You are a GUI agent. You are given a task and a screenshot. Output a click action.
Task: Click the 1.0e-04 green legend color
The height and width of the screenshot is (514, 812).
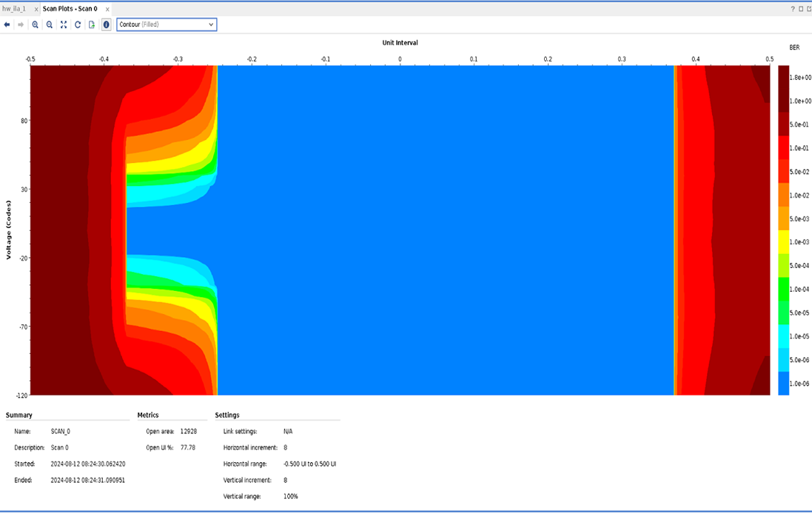pyautogui.click(x=783, y=289)
